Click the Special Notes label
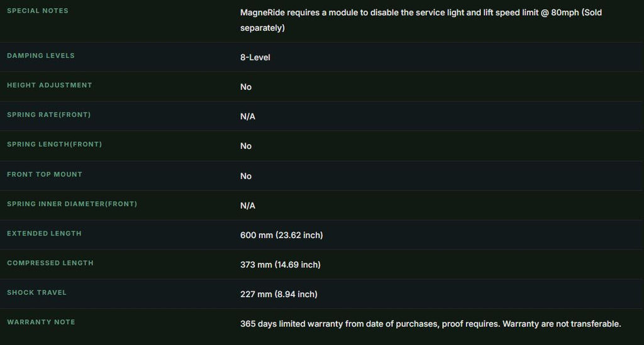This screenshot has height=345, width=644. point(37,11)
